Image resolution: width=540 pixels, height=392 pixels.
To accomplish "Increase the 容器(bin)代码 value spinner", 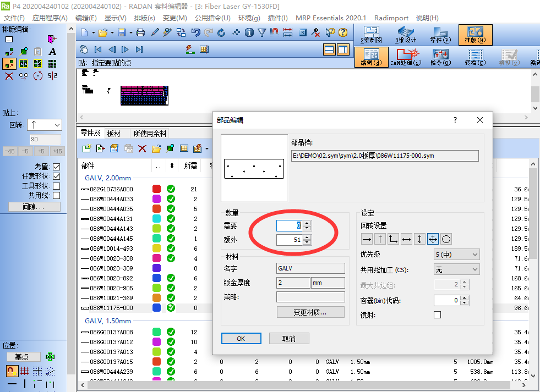I will click(465, 298).
